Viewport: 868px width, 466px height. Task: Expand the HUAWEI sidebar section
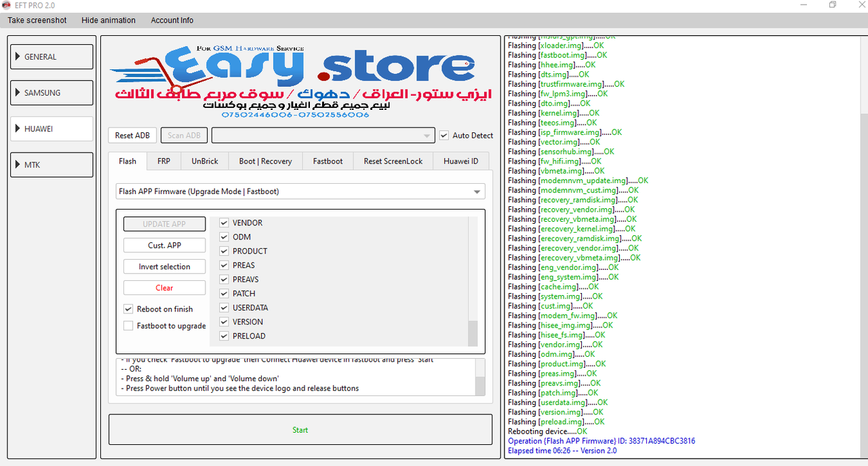coord(52,129)
